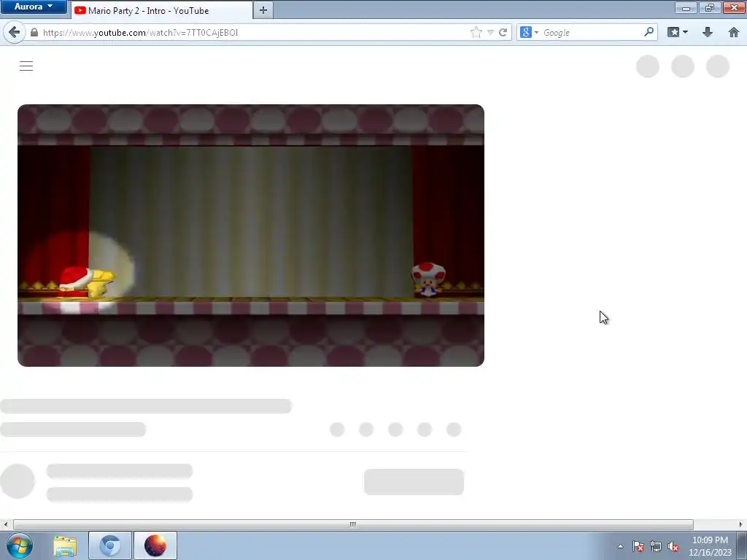Open the Windows Start menu
This screenshot has width=747, height=560.
click(19, 545)
